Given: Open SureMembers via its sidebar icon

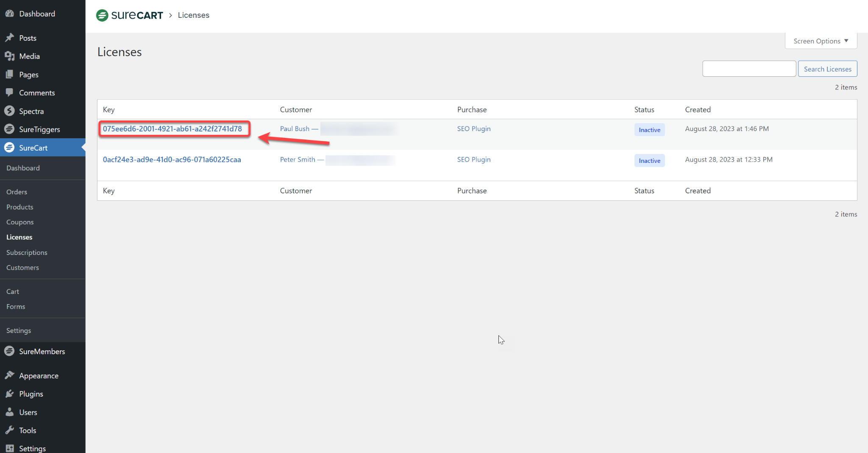Looking at the screenshot, I should (x=10, y=351).
